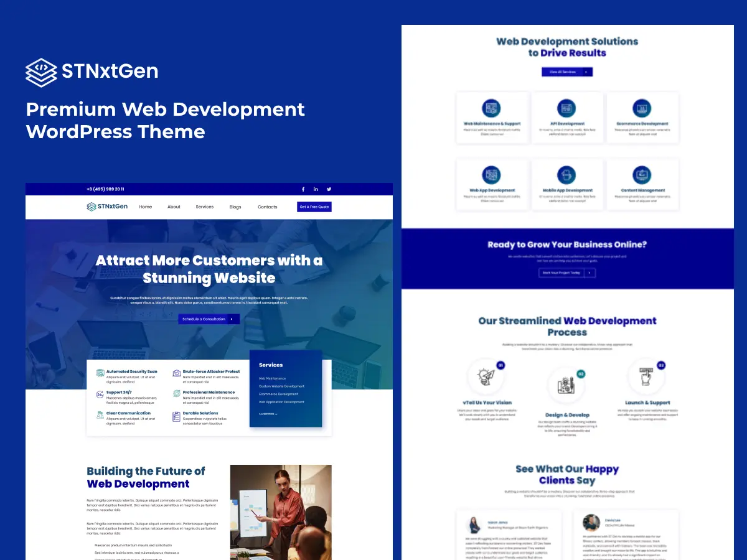Click the Facebook icon in the top bar
This screenshot has width=747, height=560.
pos(303,189)
